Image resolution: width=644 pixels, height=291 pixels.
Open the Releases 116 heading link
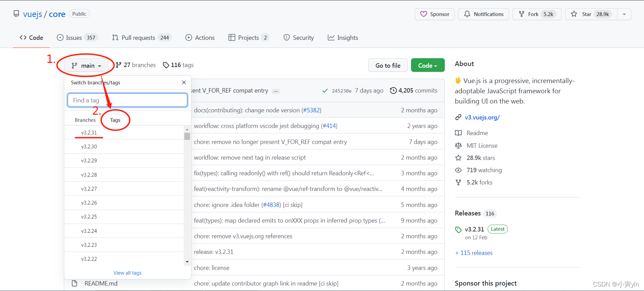pyautogui.click(x=475, y=213)
